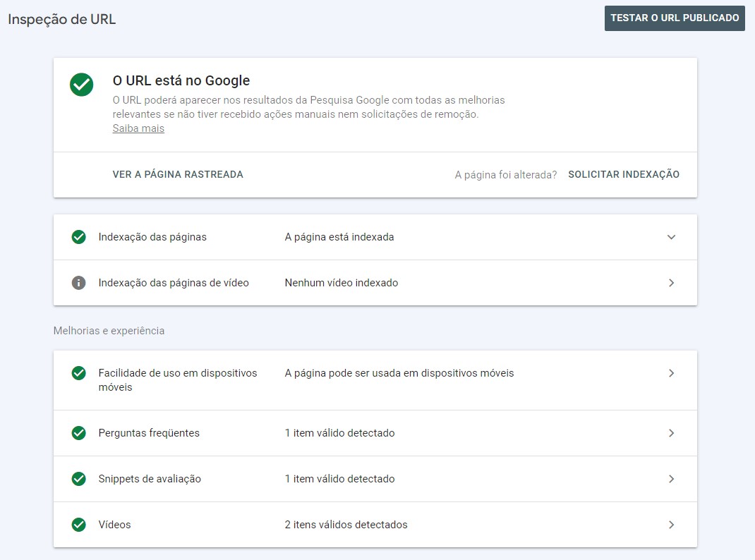The image size is (755, 560).
Task: Click SOLICITAR INDEXAÇÃO to request indexing
Action: [624, 174]
